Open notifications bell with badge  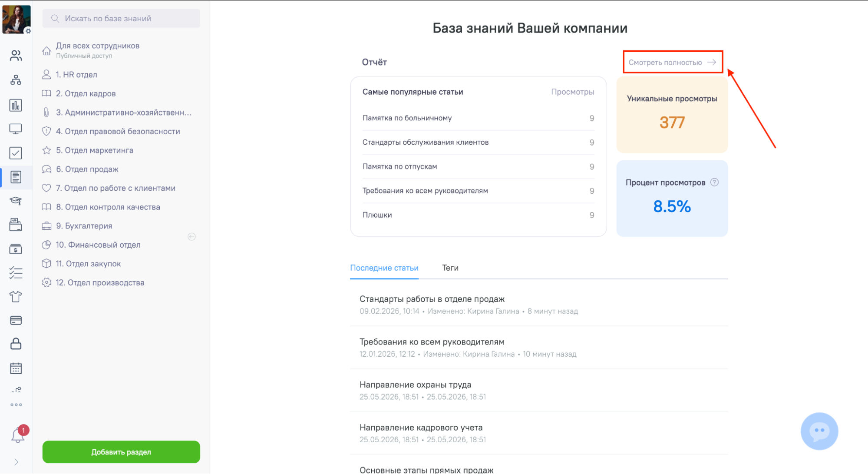tap(19, 434)
